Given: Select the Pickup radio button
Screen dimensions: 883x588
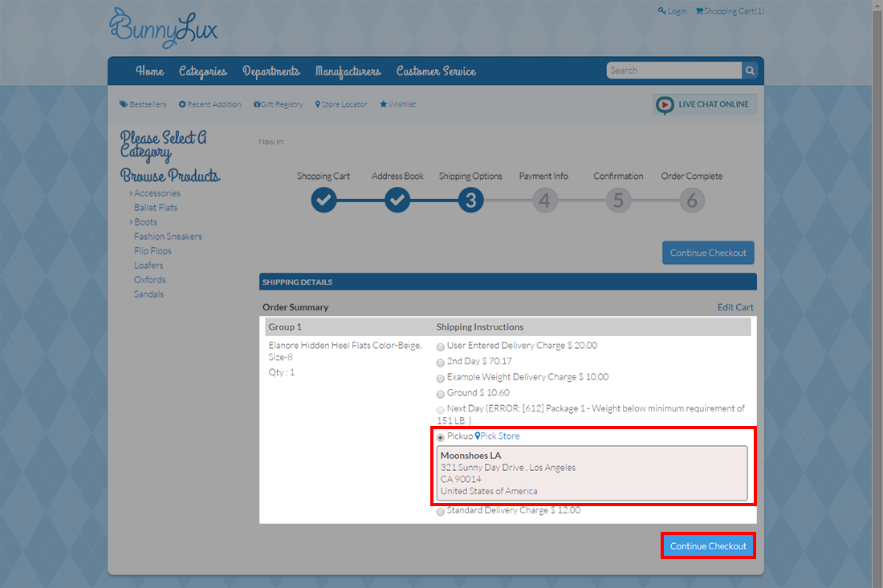Looking at the screenshot, I should pyautogui.click(x=441, y=437).
